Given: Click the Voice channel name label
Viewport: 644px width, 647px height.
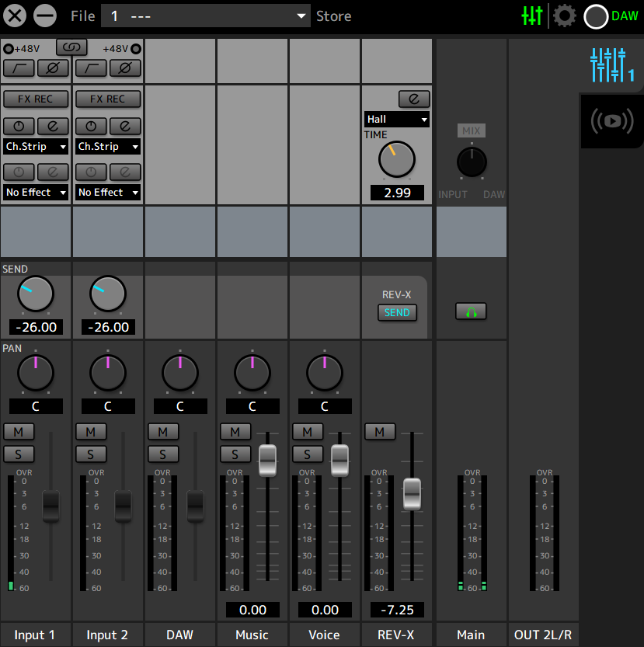Looking at the screenshot, I should click(325, 635).
